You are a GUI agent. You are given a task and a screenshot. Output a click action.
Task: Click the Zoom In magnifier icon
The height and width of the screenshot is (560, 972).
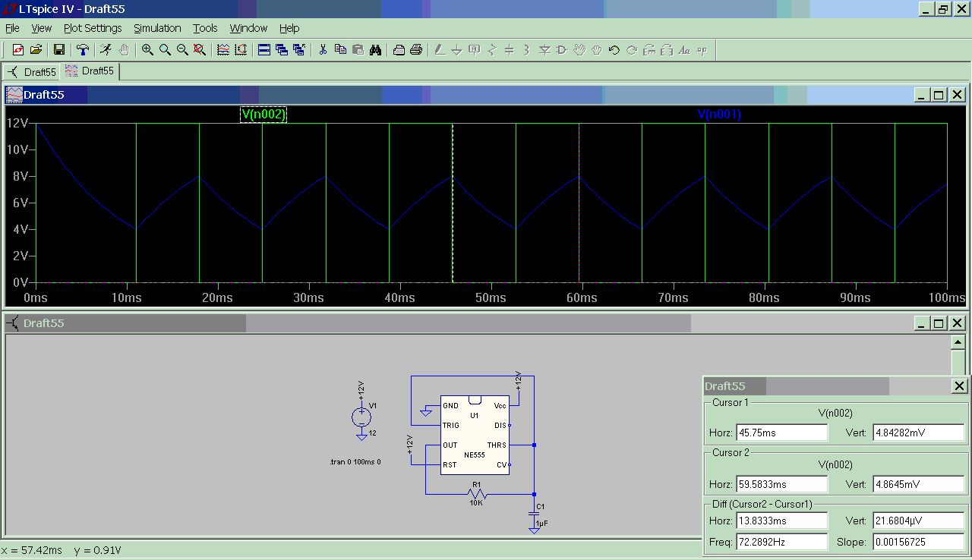147,50
